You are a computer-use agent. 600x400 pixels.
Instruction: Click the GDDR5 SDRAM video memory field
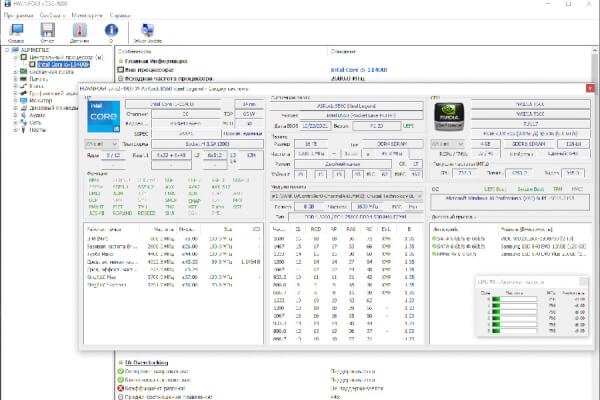coord(528,144)
